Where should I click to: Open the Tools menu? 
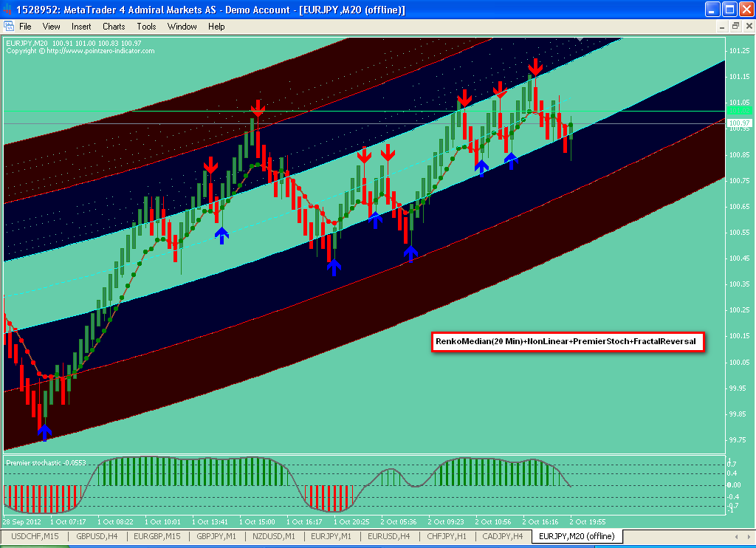point(146,27)
